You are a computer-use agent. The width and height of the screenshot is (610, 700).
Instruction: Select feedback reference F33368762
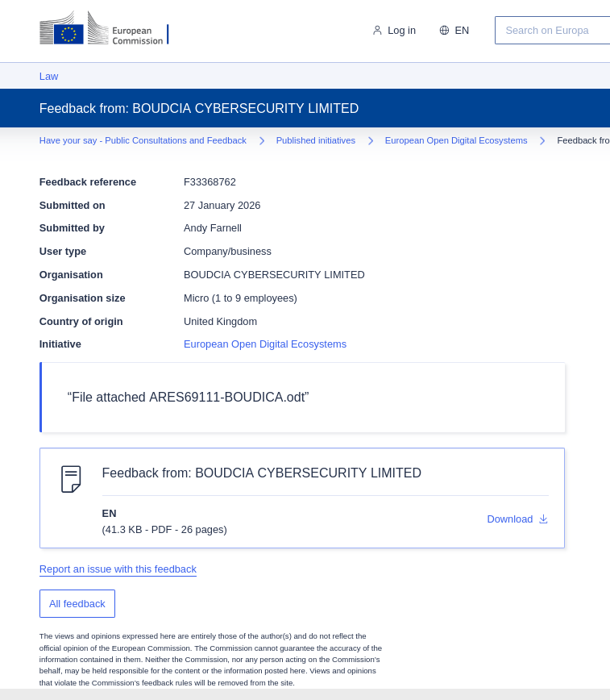coord(210,182)
